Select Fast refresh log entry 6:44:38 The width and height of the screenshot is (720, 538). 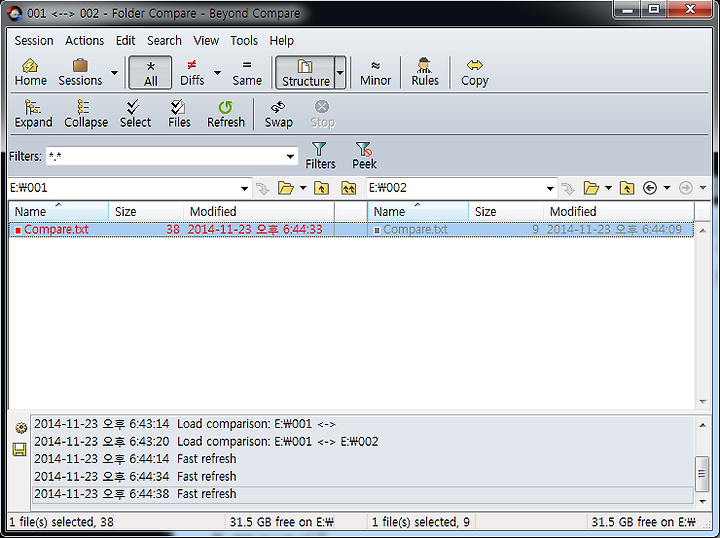(363, 494)
